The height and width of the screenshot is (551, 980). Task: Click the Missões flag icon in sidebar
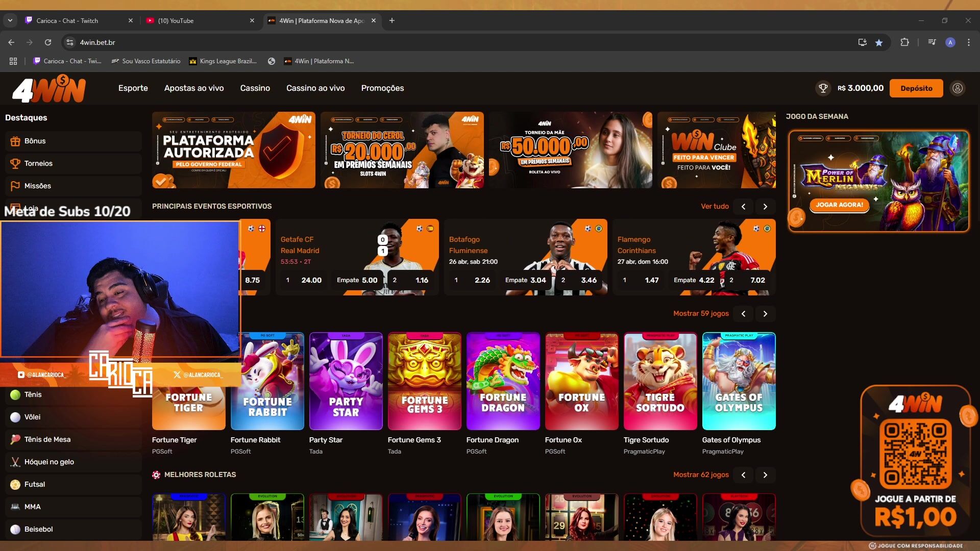[x=15, y=186]
